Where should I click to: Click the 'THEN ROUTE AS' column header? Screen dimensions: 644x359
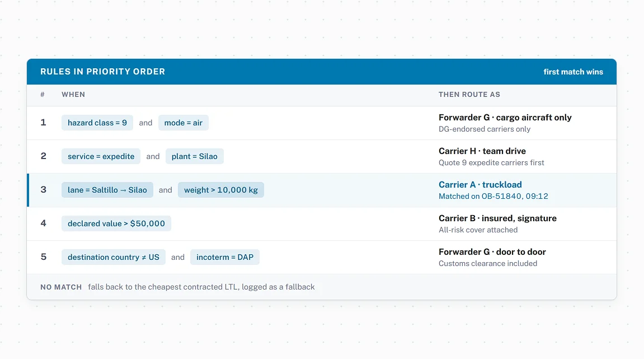(469, 95)
